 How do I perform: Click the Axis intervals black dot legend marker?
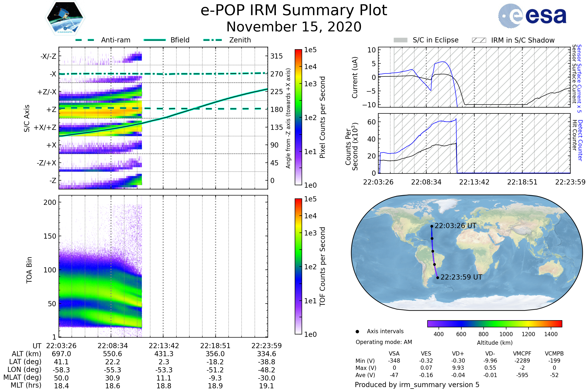pyautogui.click(x=357, y=332)
